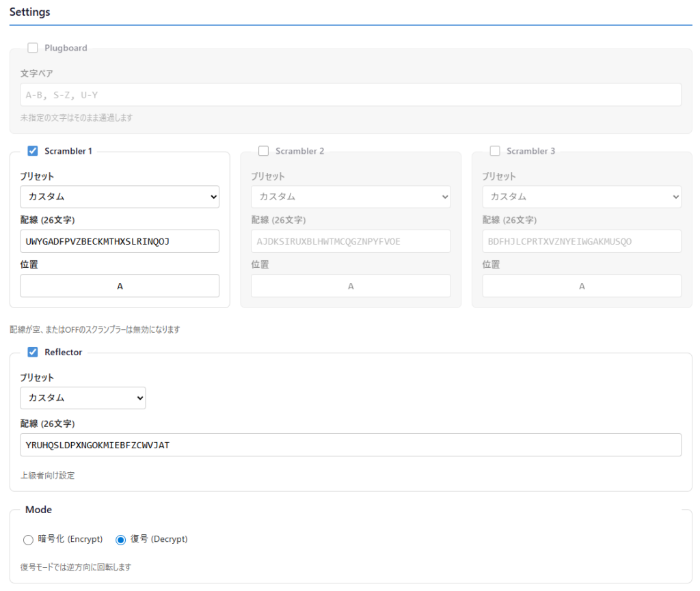Expand the Reflector プリセット dropdown
This screenshot has height=591, width=700.
point(83,398)
